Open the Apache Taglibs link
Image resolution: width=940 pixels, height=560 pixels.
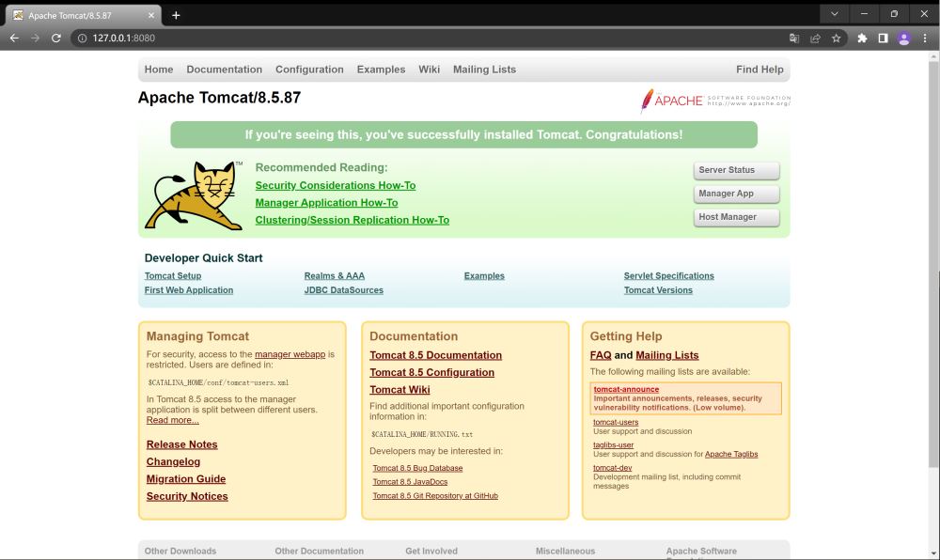[731, 454]
